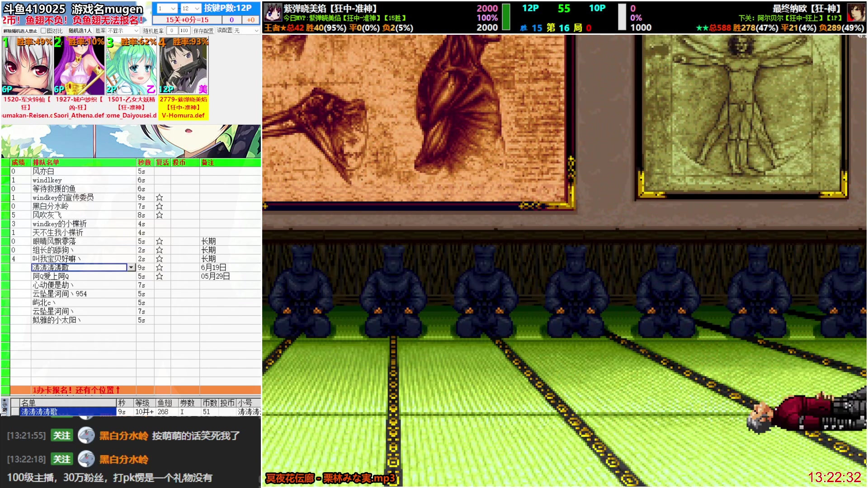Click the 投币 column header in queue table
This screenshot has height=488, width=868.
185,163
